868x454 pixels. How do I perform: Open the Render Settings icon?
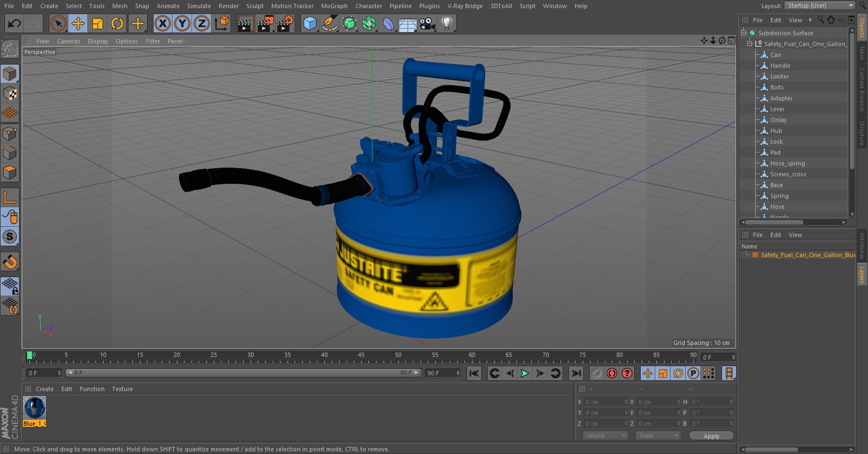pyautogui.click(x=285, y=23)
